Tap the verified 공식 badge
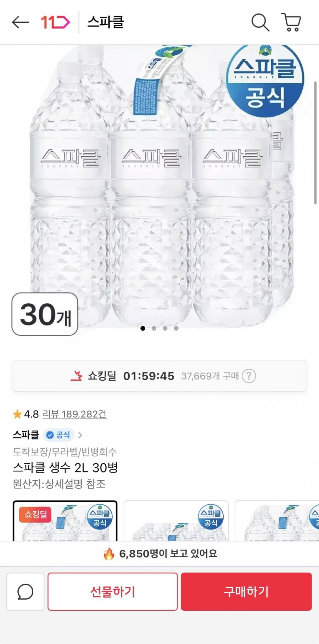 click(x=59, y=435)
